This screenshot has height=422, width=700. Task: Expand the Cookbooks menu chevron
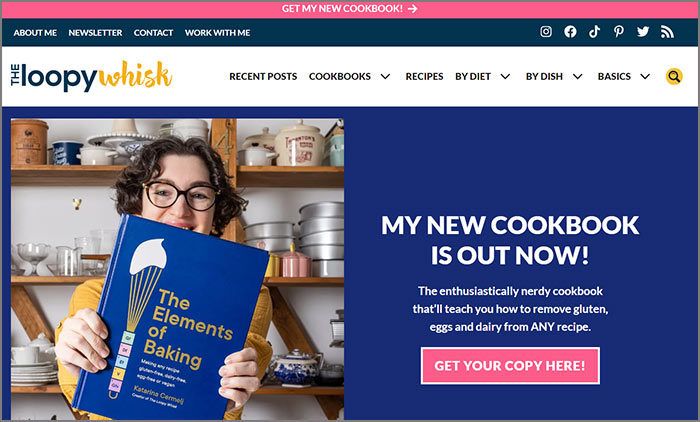385,77
